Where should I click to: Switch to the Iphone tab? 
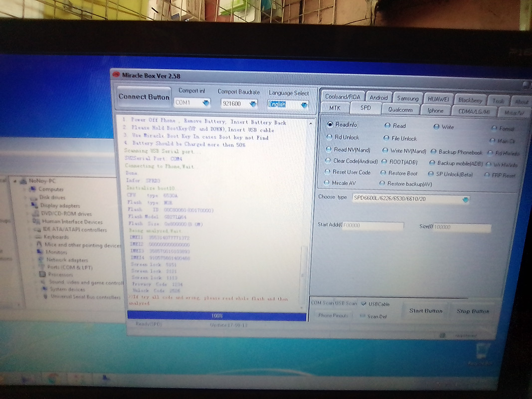435,111
